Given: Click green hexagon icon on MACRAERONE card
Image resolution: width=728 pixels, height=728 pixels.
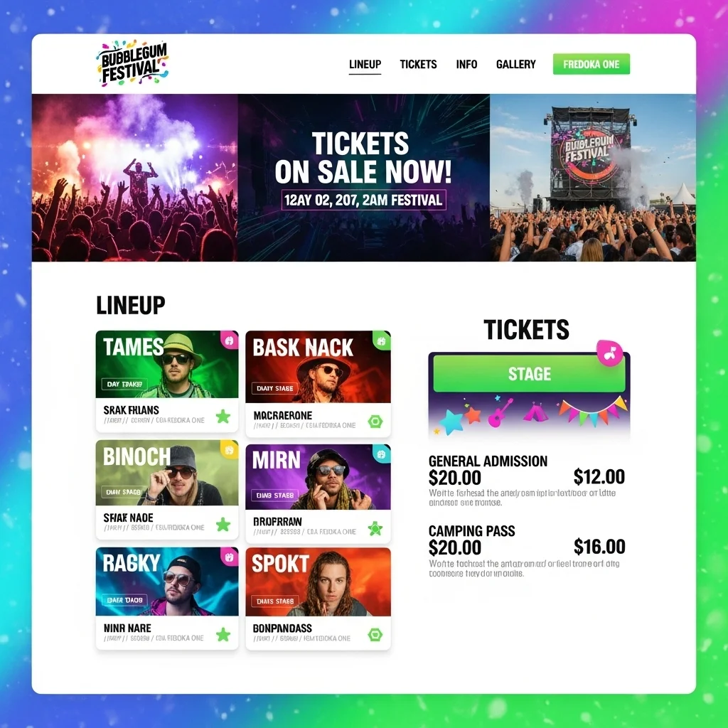Looking at the screenshot, I should (x=375, y=422).
